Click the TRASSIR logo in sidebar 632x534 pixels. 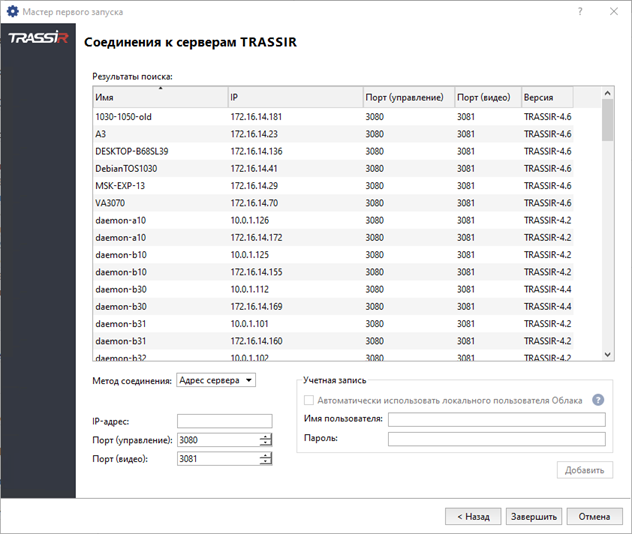37,39
